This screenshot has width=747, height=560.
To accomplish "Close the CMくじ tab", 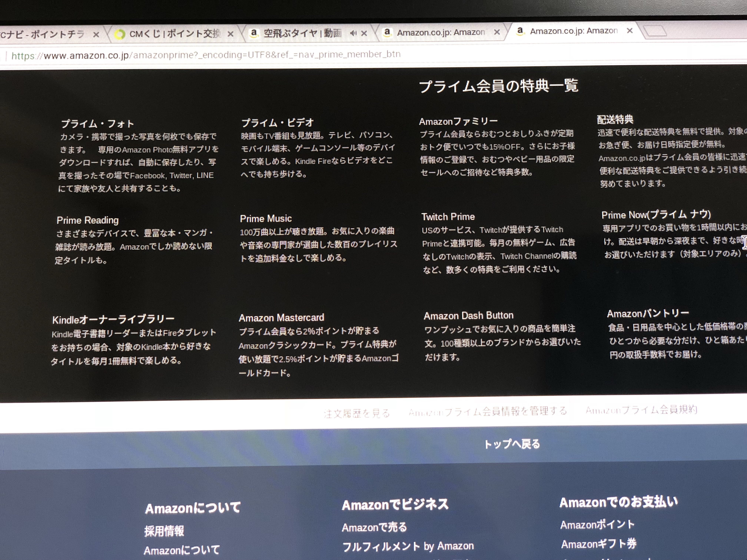I will point(231,34).
